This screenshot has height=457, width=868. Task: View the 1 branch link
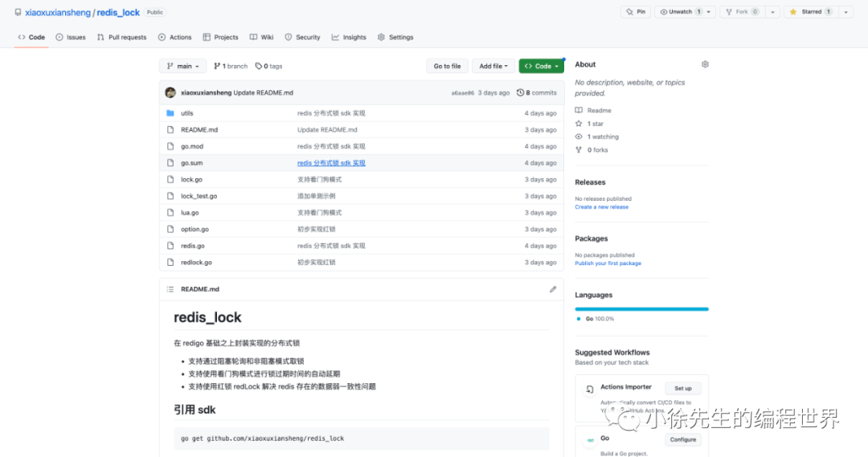pyautogui.click(x=231, y=66)
